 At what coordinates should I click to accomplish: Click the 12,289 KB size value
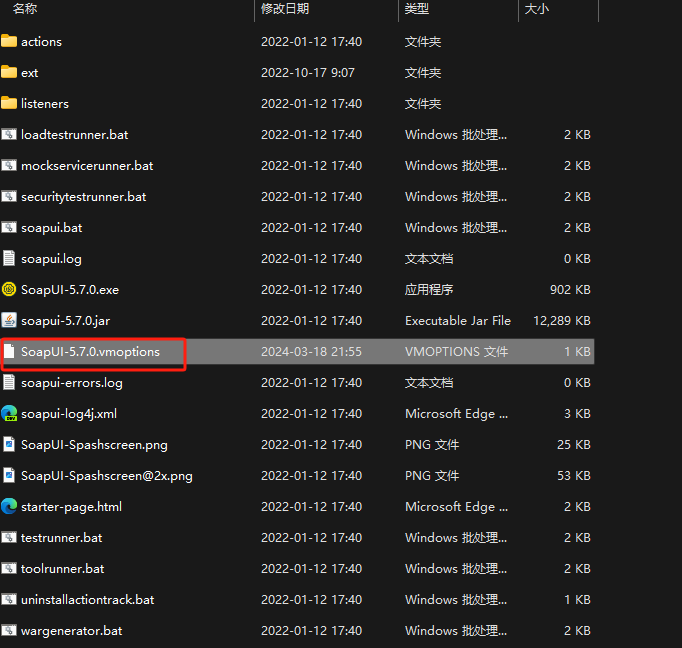[x=562, y=321]
